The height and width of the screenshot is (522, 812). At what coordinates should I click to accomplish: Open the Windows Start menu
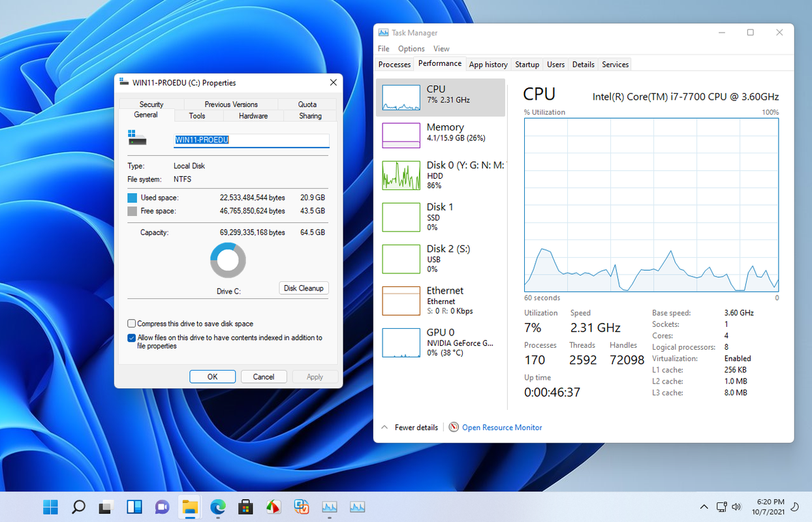pyautogui.click(x=50, y=506)
